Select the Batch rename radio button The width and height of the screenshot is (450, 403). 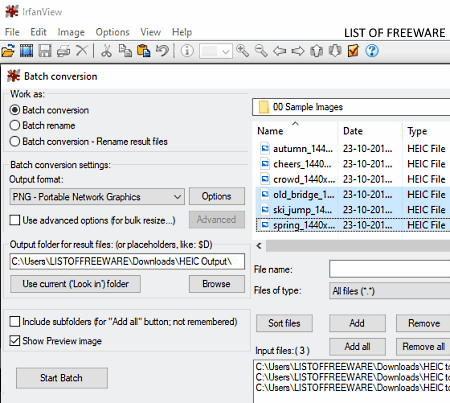15,126
